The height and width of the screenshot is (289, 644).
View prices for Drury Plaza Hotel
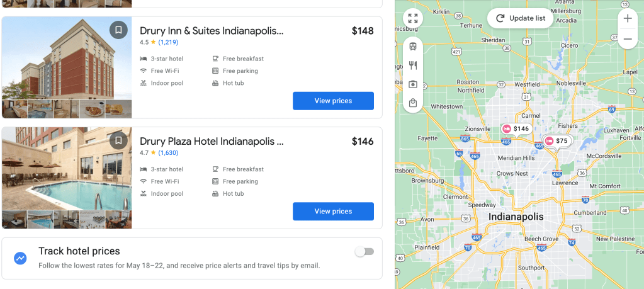[x=333, y=212]
